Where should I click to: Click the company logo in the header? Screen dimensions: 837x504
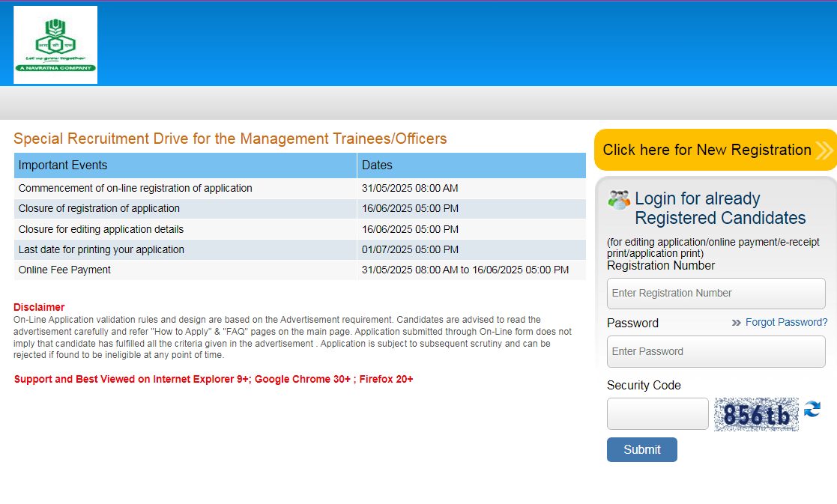click(x=55, y=45)
